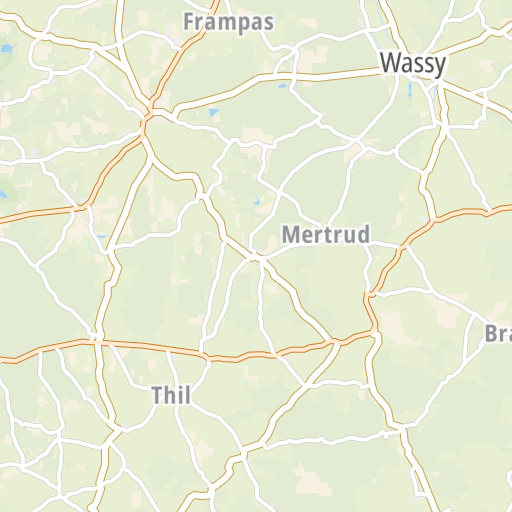Image resolution: width=512 pixels, height=512 pixels.
Task: Click the main orange road junction southwest of Frampas
Action: pos(147,115)
